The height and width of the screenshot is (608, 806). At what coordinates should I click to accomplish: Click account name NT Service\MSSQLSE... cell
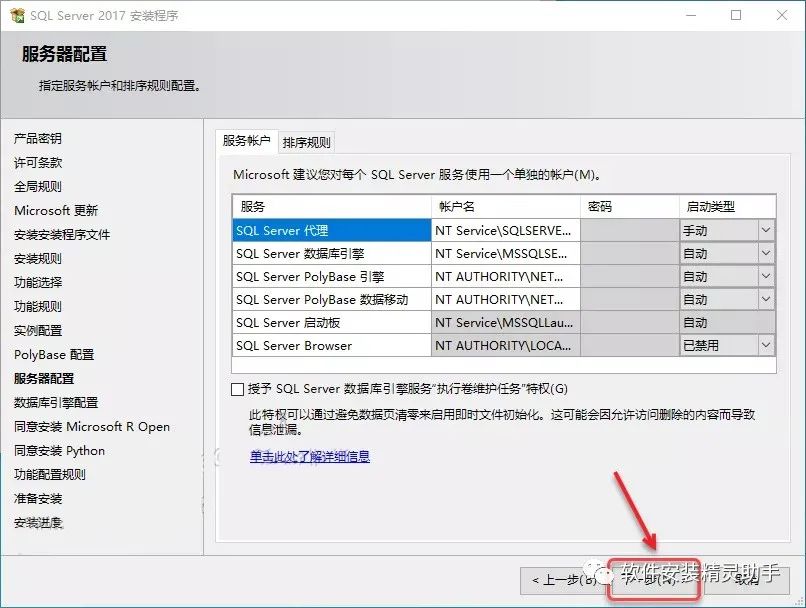pos(506,253)
